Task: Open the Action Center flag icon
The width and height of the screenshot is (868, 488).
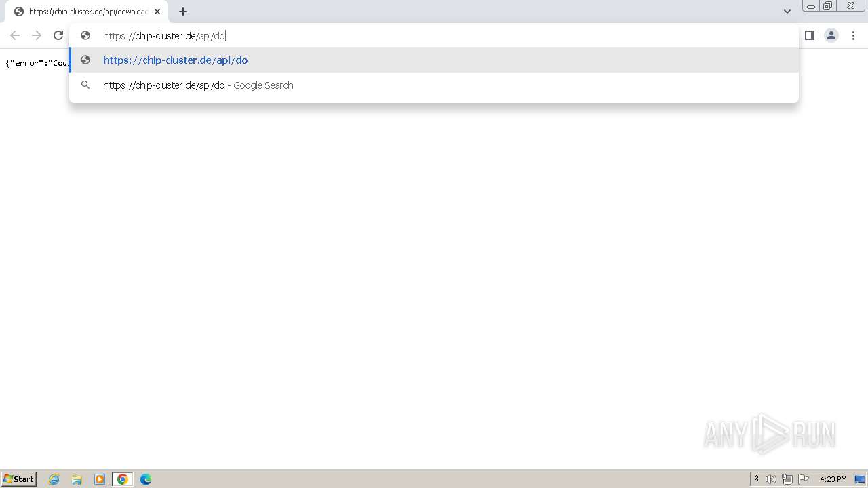Action: 804,479
